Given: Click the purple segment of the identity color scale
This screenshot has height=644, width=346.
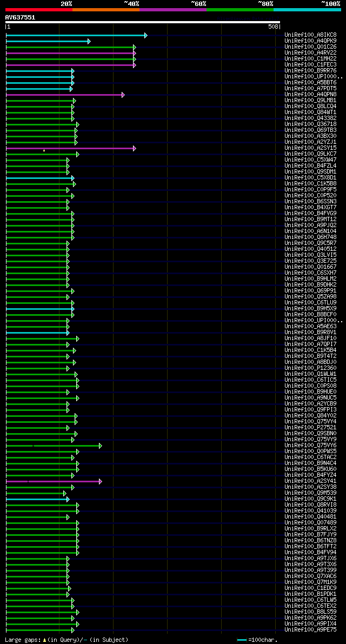Looking at the screenshot, I should point(173,9).
